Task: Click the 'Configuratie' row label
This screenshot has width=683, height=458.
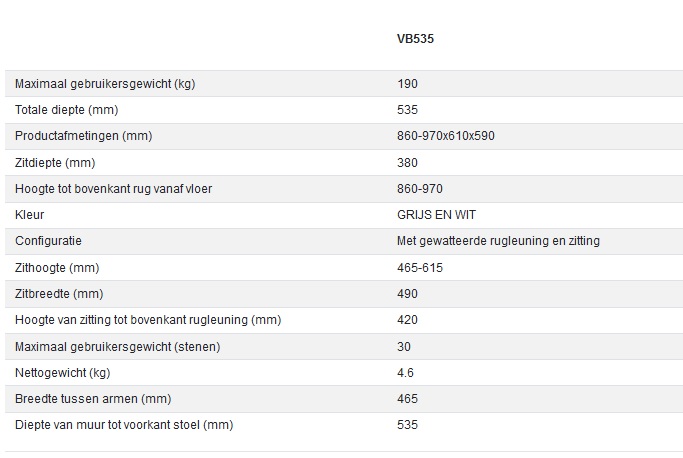Action: point(48,241)
